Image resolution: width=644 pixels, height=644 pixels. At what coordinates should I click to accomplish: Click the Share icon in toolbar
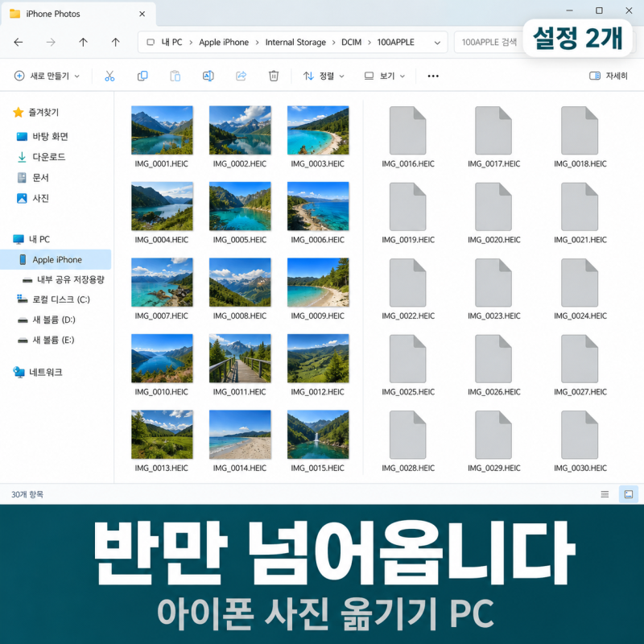pos(241,76)
